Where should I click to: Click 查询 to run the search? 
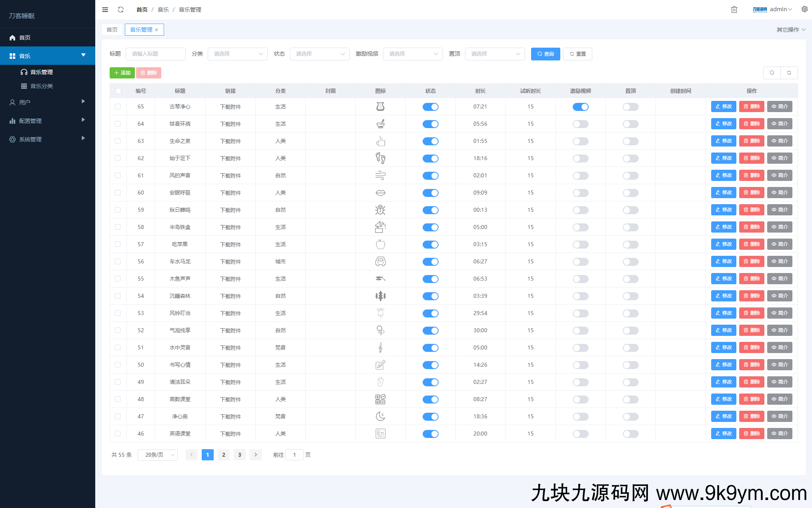coord(545,54)
